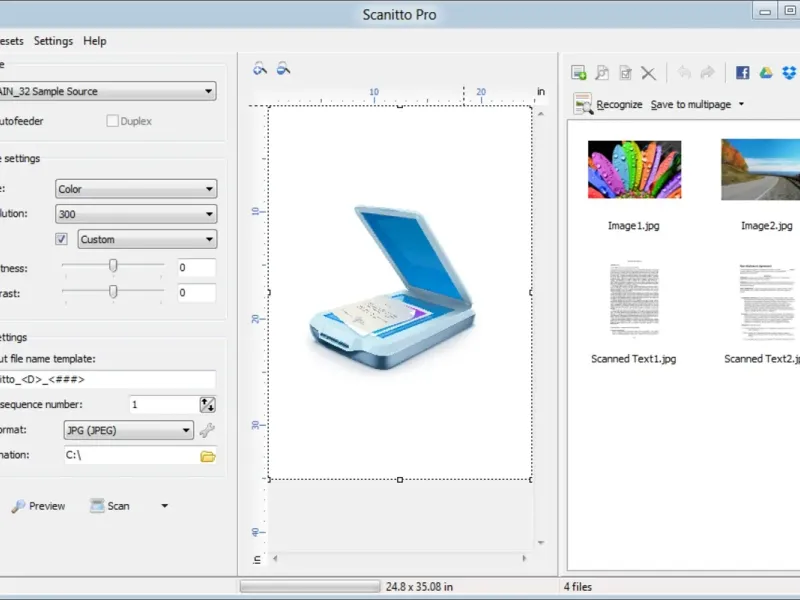800x600 pixels.
Task: Click the contrast value field
Action: click(196, 293)
